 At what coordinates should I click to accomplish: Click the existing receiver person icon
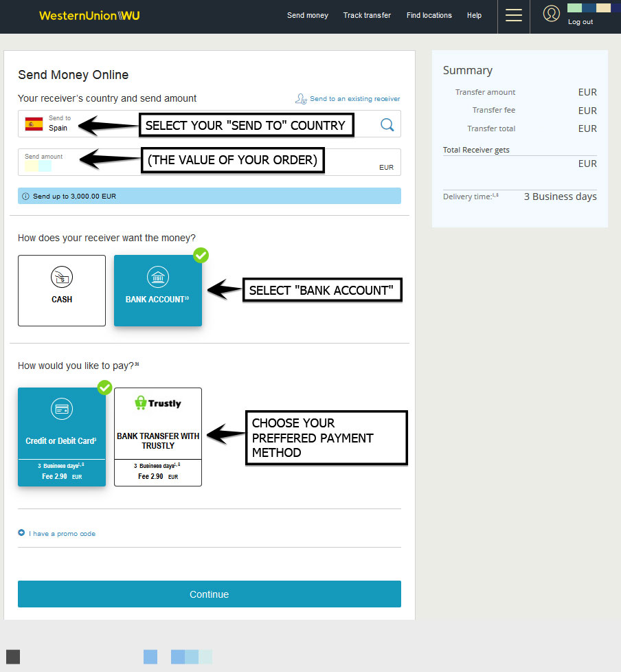(x=301, y=99)
